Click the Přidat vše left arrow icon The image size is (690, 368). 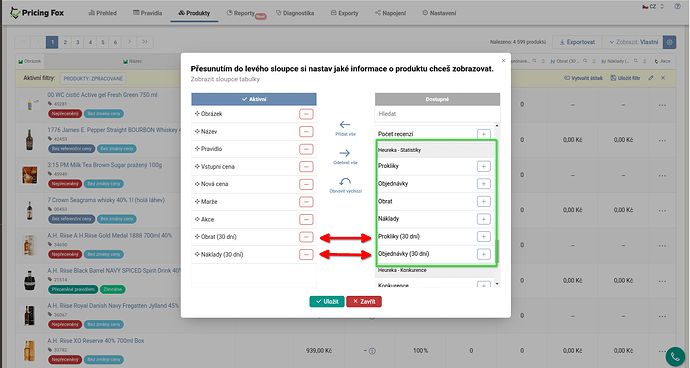(345, 125)
